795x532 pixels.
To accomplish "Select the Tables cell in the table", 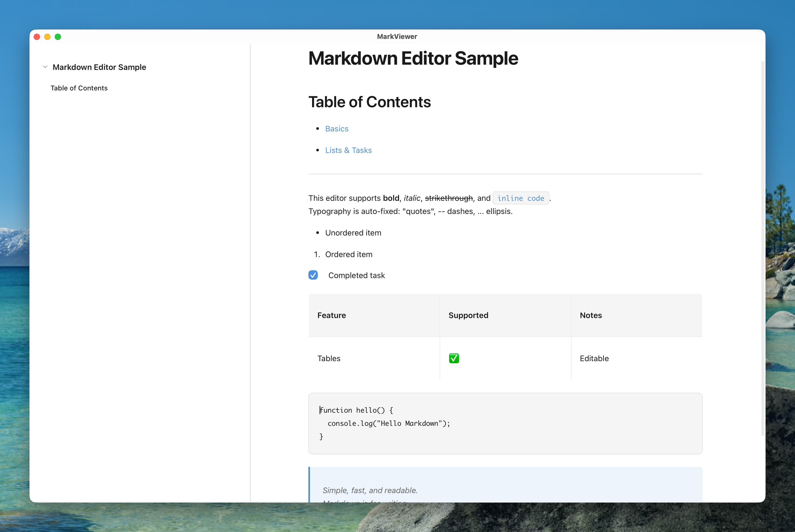I will point(328,358).
